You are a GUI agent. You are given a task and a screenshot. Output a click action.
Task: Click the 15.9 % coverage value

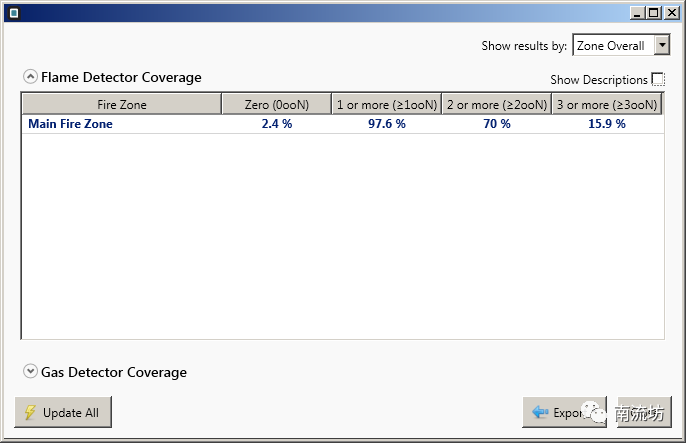[x=607, y=124]
